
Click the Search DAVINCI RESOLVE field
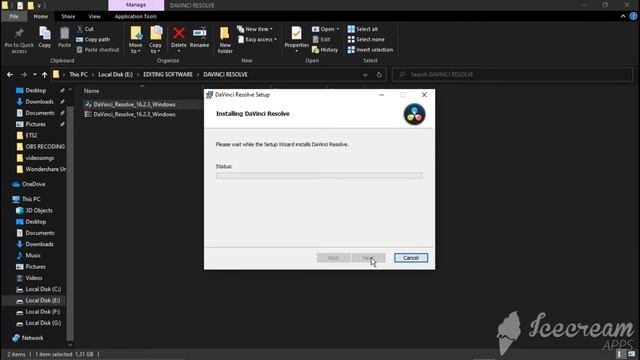click(x=512, y=75)
